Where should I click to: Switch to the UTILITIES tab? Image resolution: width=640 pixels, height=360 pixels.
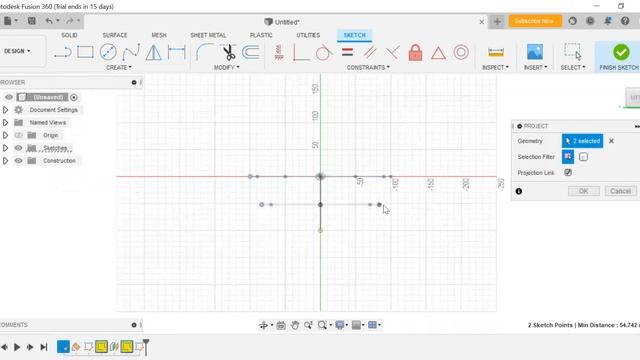coord(308,35)
